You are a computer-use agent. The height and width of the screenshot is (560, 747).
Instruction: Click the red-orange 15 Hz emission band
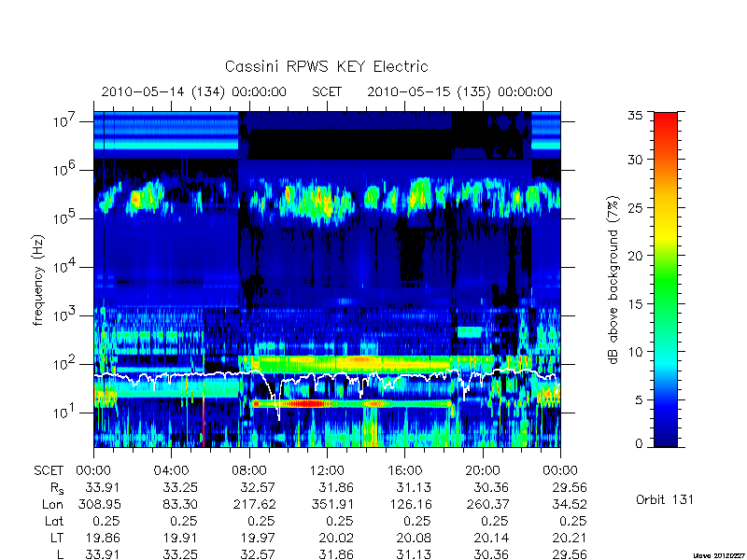(352, 404)
